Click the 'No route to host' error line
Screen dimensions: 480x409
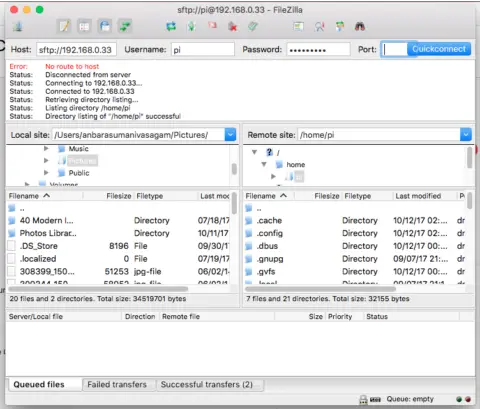72,66
